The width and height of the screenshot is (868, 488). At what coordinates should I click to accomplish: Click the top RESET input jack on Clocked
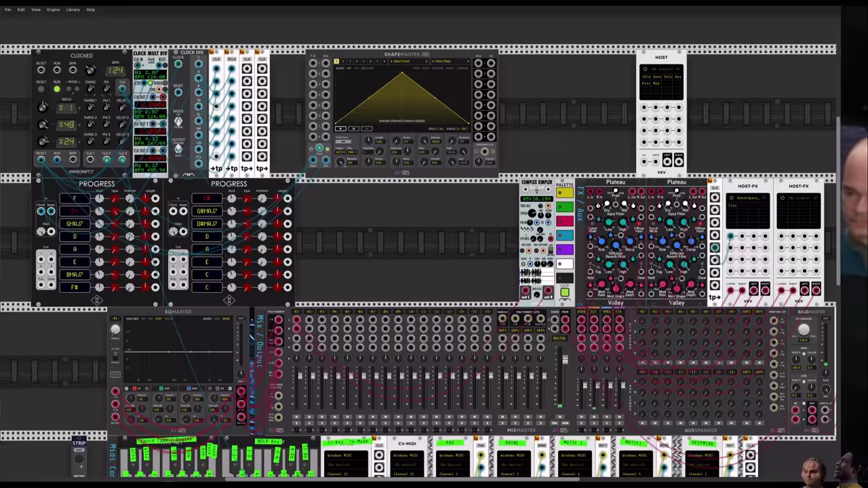[41, 70]
